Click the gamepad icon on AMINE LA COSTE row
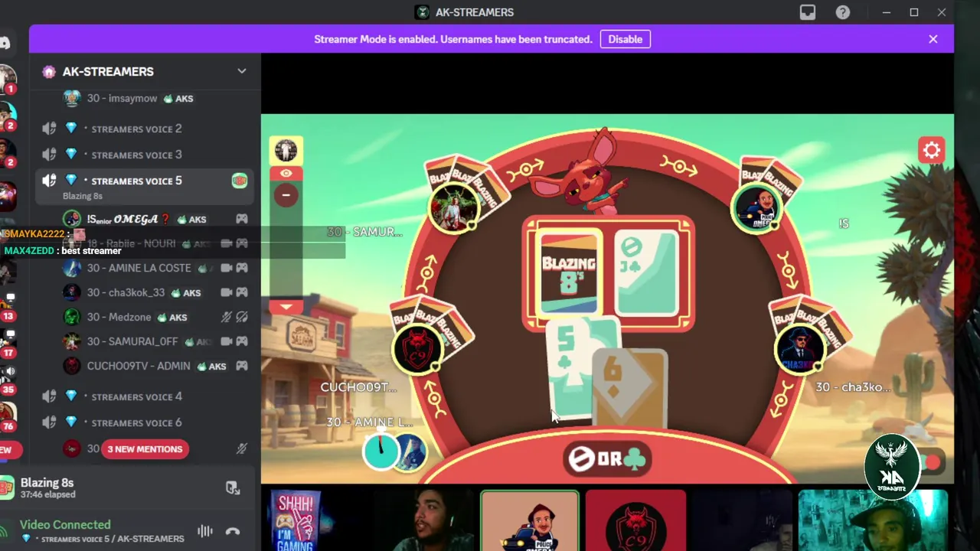Image resolution: width=980 pixels, height=551 pixels. coord(242,268)
